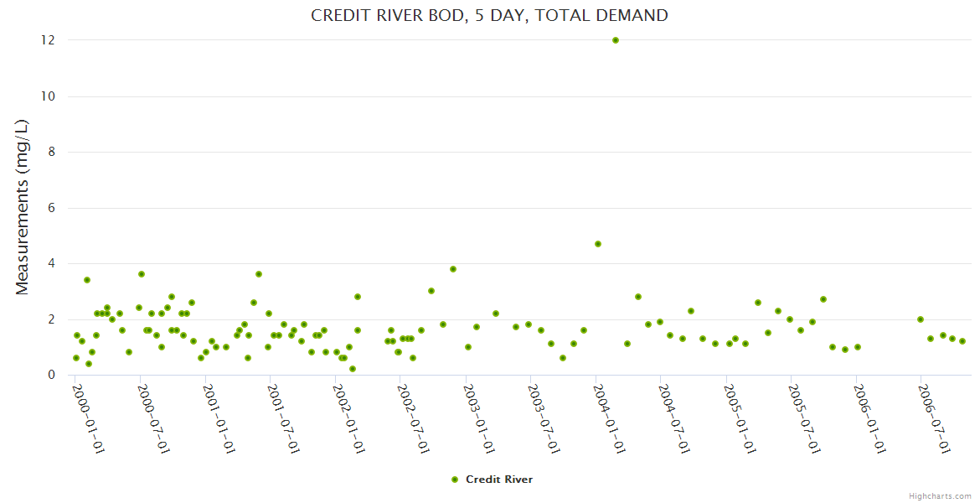Toggle Credit River series via legend label
Image resolution: width=980 pixels, height=503 pixels.
(x=498, y=480)
